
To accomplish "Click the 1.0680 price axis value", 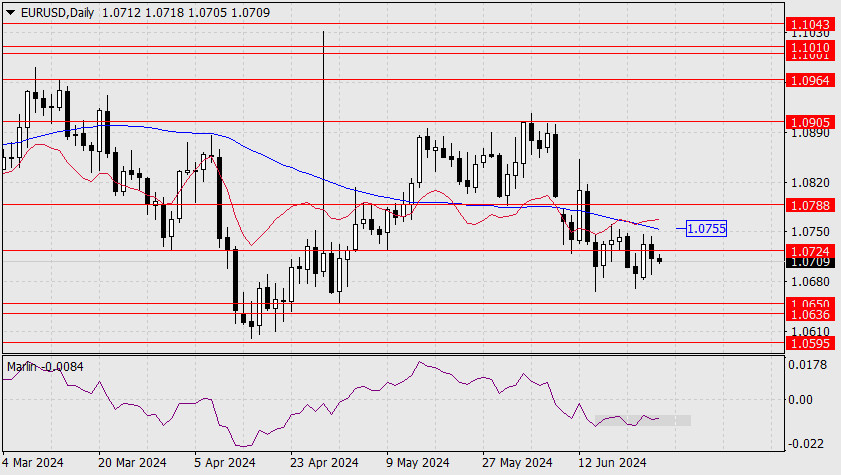I will 810,281.
